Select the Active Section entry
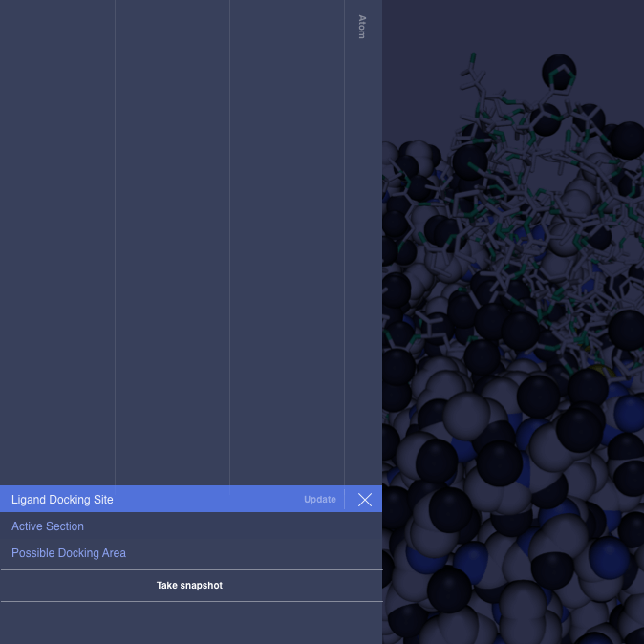 [x=48, y=526]
